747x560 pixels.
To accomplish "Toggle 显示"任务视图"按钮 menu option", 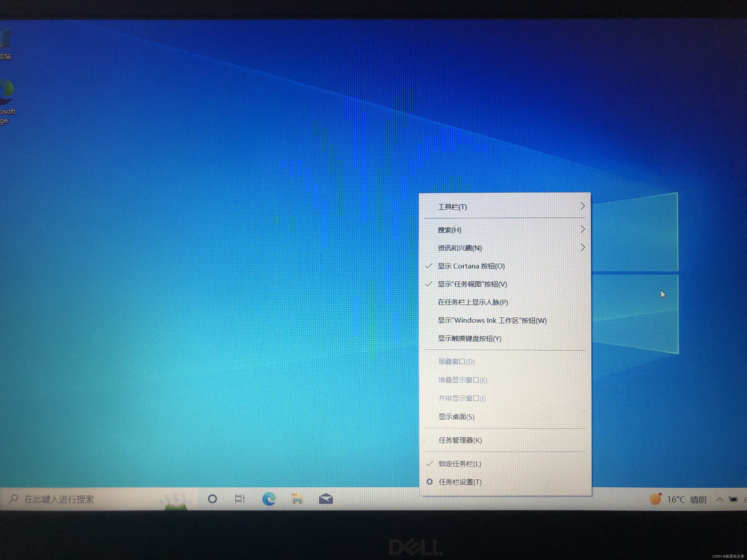I will (x=472, y=284).
